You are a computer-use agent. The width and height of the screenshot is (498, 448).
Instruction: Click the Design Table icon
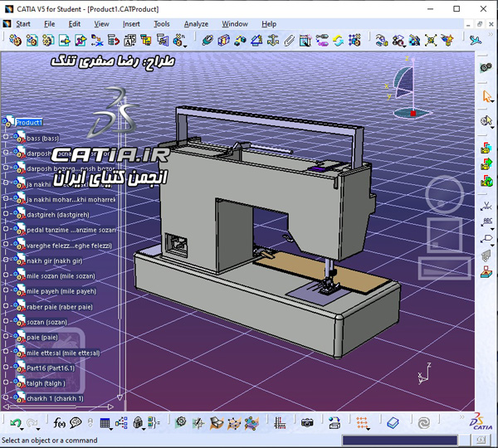(x=105, y=422)
